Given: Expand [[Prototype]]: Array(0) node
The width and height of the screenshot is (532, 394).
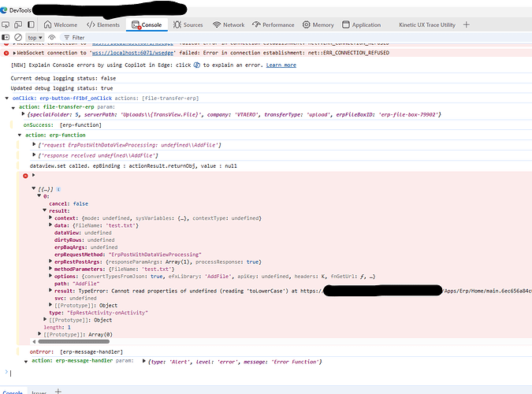Looking at the screenshot, I should coord(39,334).
